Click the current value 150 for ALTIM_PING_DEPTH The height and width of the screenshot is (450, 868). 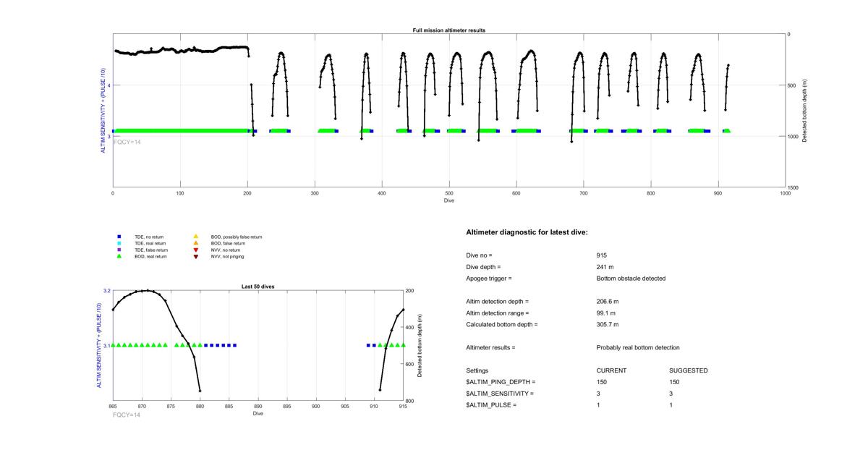(602, 382)
